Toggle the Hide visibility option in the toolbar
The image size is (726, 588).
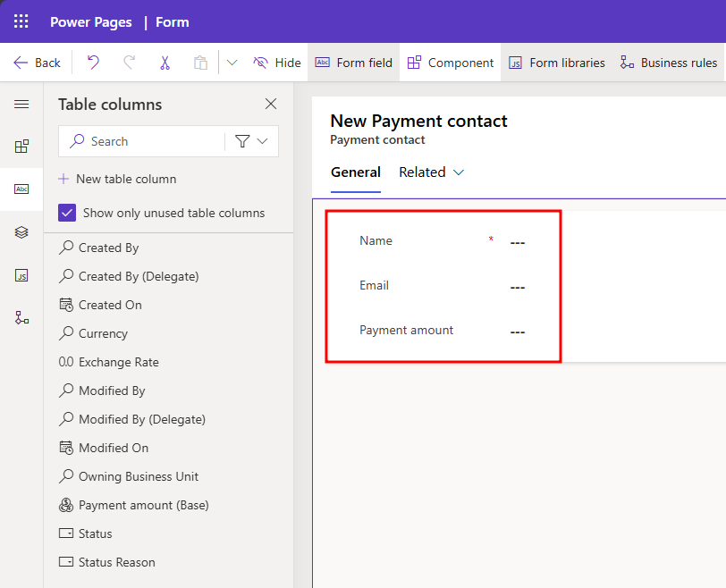tap(275, 63)
